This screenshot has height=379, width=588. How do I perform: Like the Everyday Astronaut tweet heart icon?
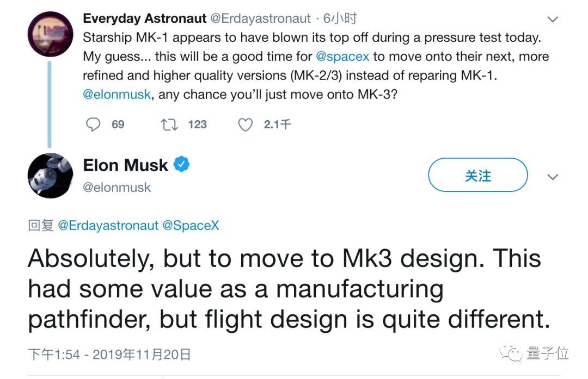click(246, 125)
